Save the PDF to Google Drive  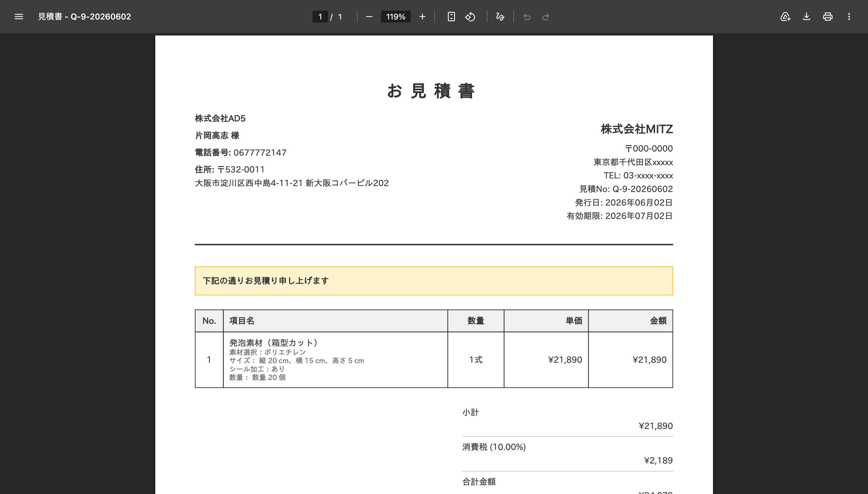(785, 17)
